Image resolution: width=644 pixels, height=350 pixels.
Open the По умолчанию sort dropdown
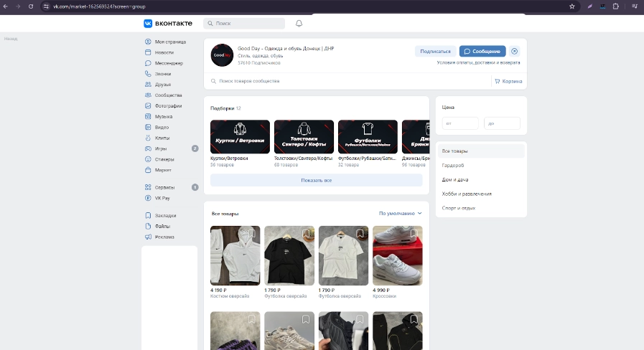(x=400, y=213)
